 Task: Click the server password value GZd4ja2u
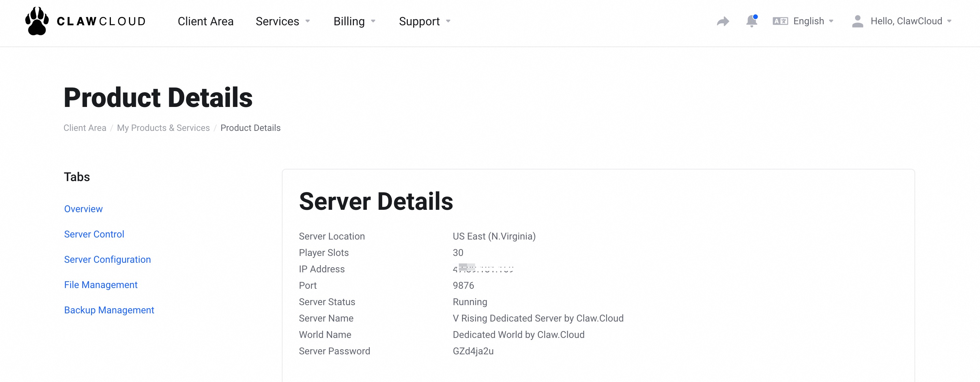(x=473, y=351)
